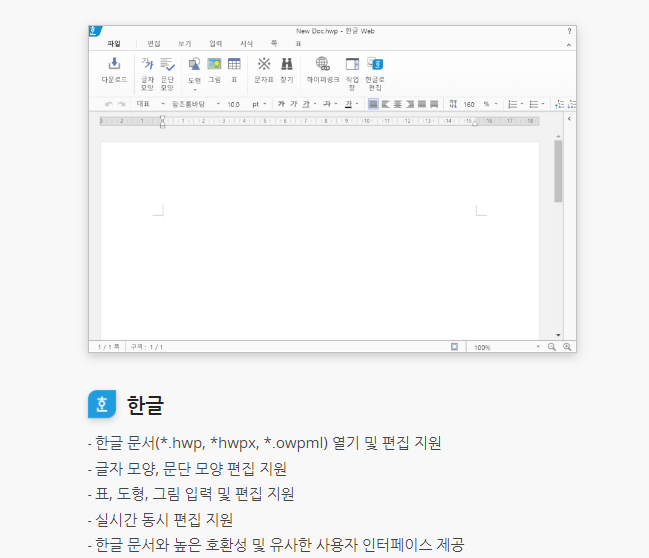Switch to the 편집 tab
This screenshot has width=649, height=558.
click(154, 43)
